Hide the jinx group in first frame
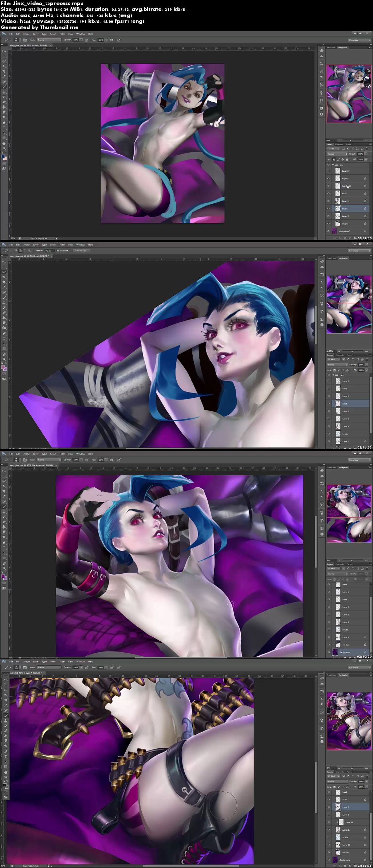The height and width of the screenshot is (868, 373). (x=329, y=165)
